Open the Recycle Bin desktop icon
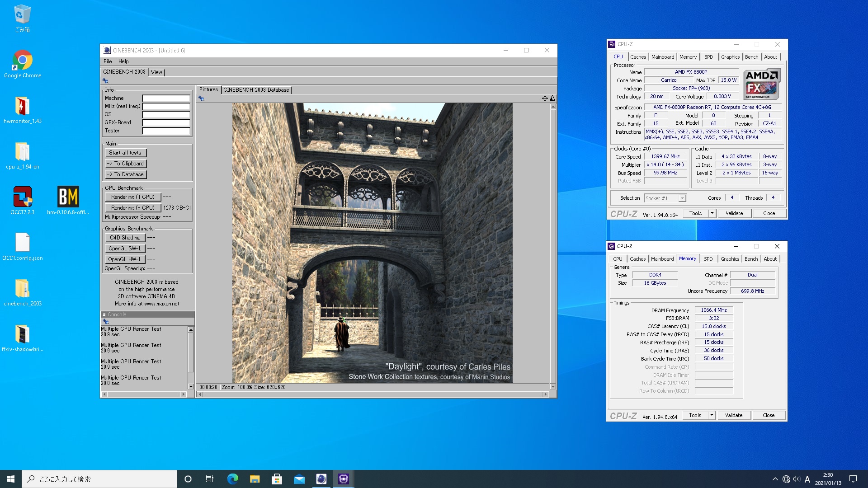 [x=22, y=19]
